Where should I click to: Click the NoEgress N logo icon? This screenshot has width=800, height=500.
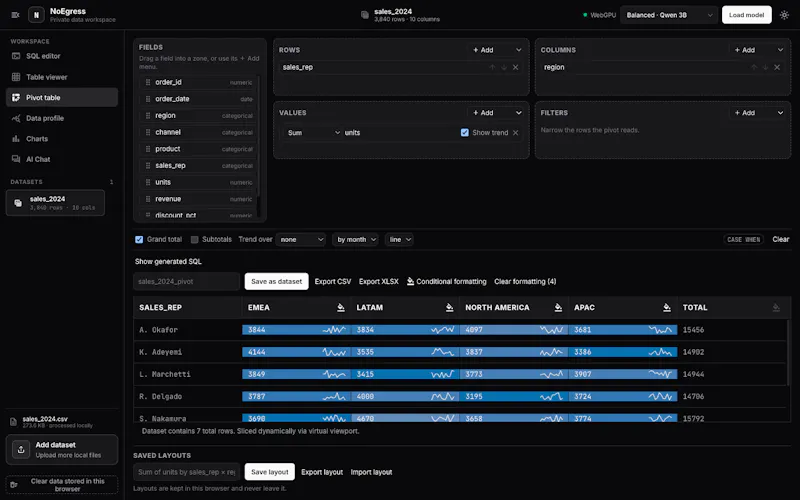click(36, 15)
